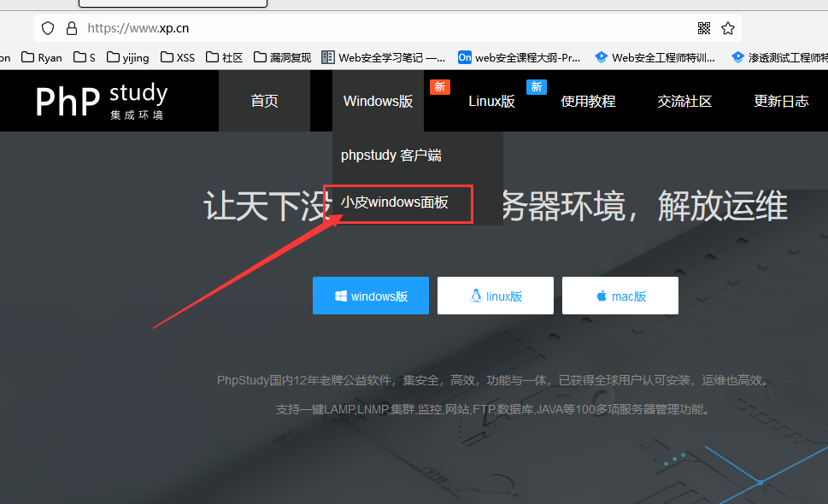Click the PhP study site logo
This screenshot has width=828, height=504.
click(x=102, y=100)
